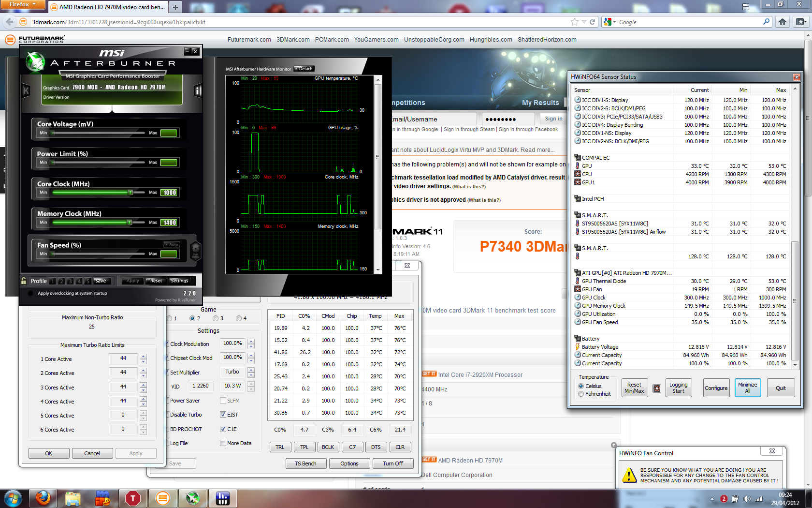Open a new Firefox tab
The image size is (812, 508).
pyautogui.click(x=175, y=7)
